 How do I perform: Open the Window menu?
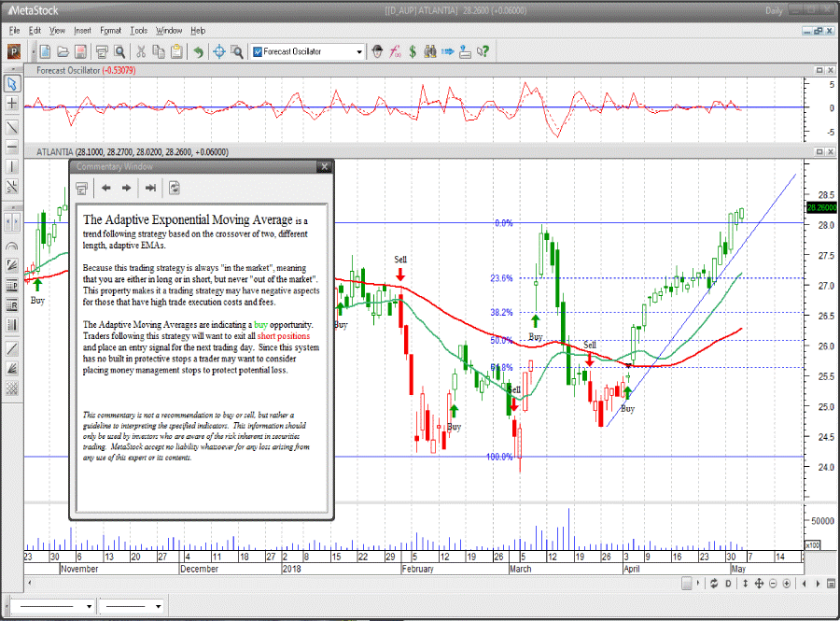(169, 31)
